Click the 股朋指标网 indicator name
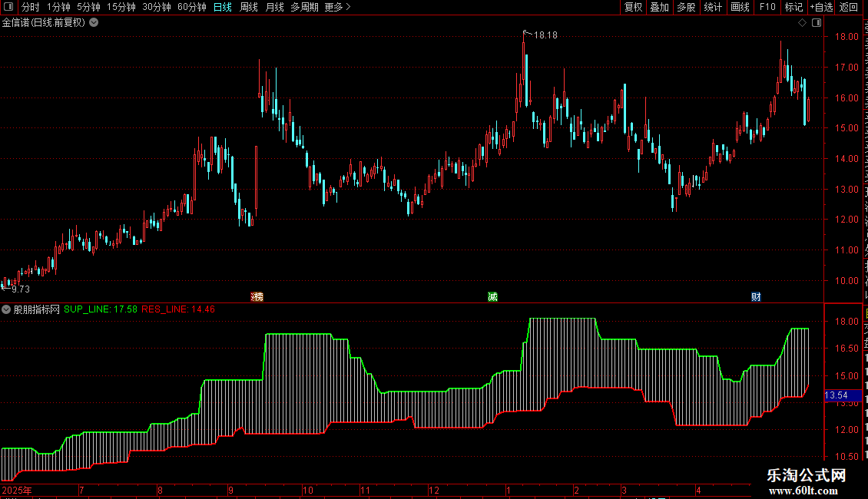The height and width of the screenshot is (499, 868). pyautogui.click(x=37, y=310)
